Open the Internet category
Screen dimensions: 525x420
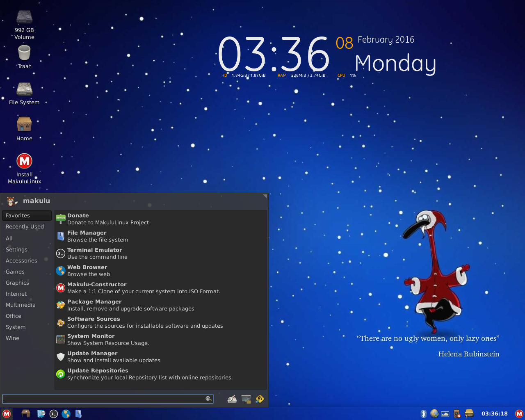[x=27, y=294]
